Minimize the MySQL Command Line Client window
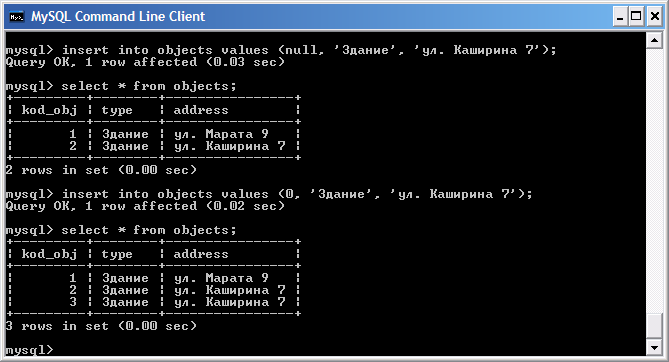The height and width of the screenshot is (362, 669). 620,17
